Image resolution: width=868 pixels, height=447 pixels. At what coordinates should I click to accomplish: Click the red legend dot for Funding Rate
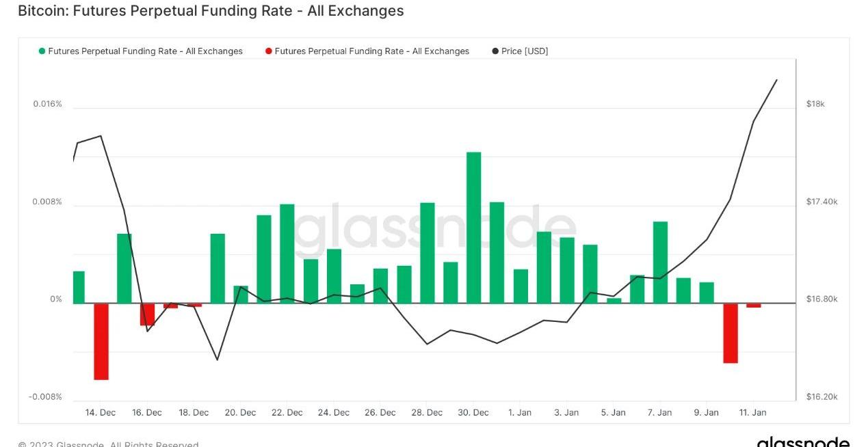(269, 51)
